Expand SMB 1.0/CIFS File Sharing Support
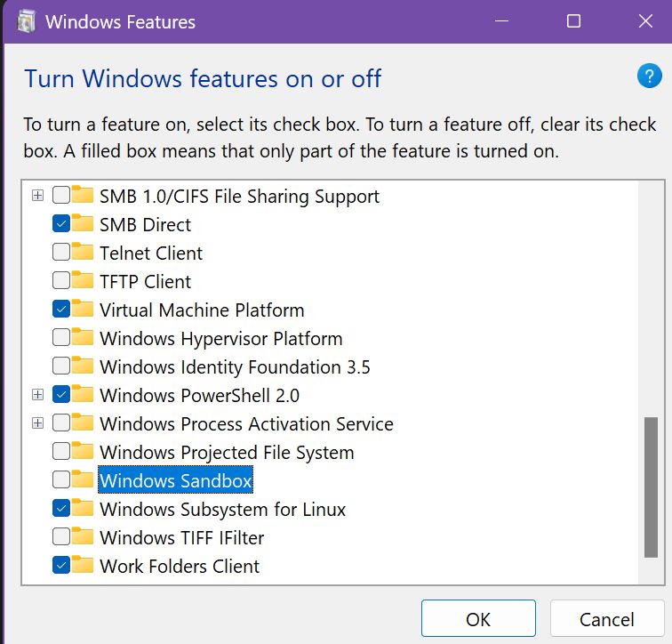The image size is (672, 644). (x=37, y=196)
